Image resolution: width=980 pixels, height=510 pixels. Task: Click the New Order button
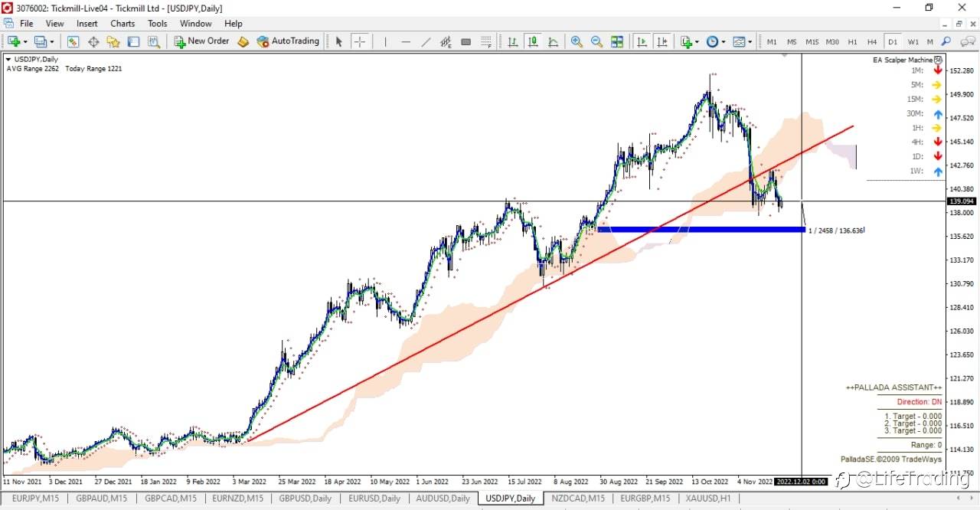pyautogui.click(x=202, y=41)
